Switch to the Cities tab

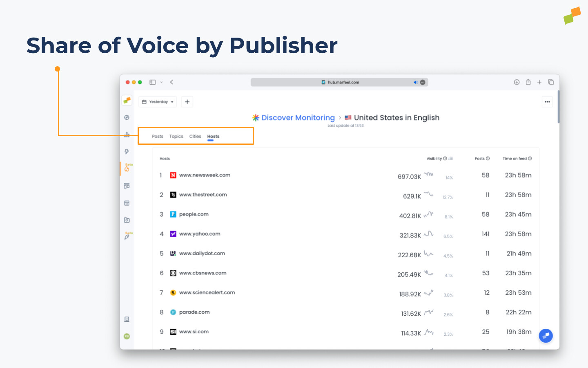pos(195,136)
